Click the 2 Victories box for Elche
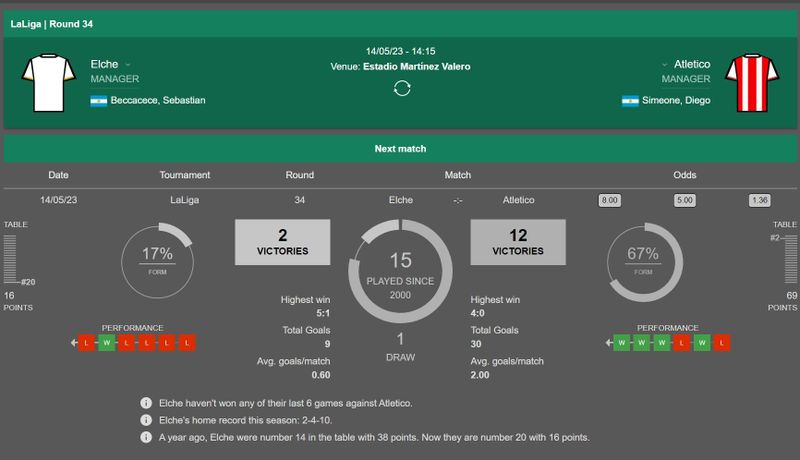 point(283,242)
